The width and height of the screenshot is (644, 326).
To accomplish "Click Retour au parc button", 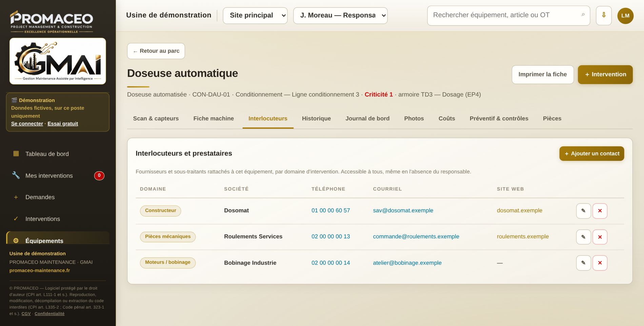I will tap(156, 51).
